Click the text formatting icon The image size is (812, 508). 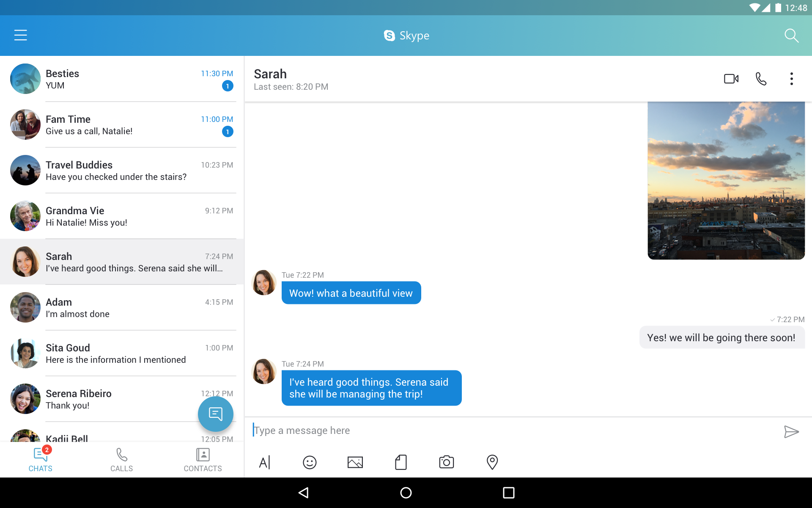pyautogui.click(x=264, y=462)
